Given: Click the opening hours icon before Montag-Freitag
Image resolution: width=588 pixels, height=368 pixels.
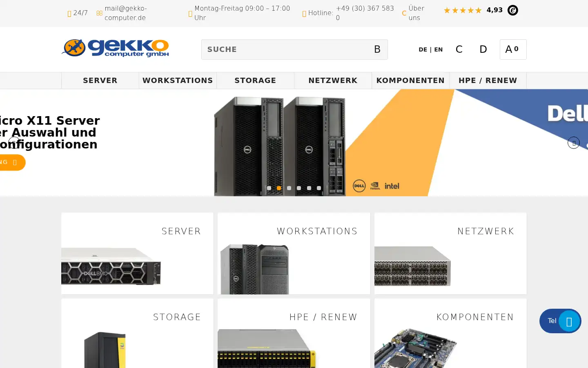Looking at the screenshot, I should tap(190, 13).
